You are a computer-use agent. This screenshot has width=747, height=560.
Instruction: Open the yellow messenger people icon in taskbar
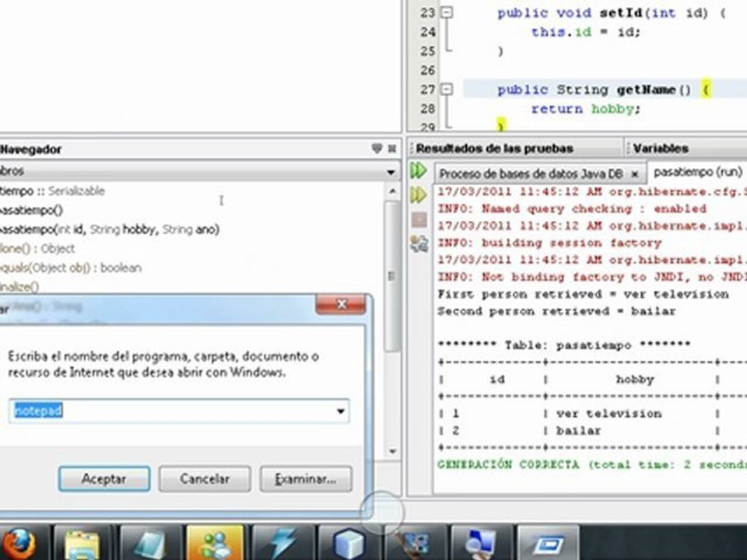tap(215, 544)
